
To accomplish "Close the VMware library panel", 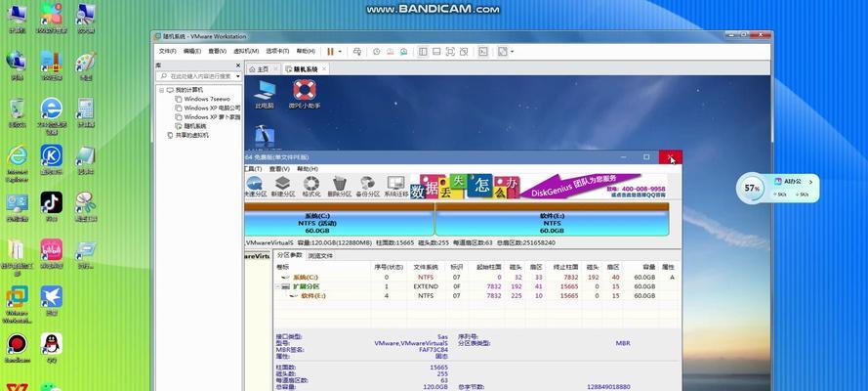I will pyautogui.click(x=238, y=65).
